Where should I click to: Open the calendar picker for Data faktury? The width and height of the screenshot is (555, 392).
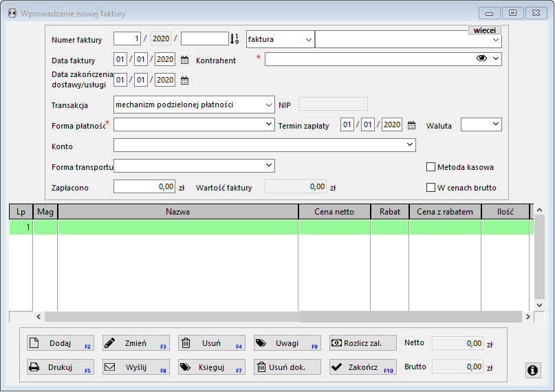point(184,60)
